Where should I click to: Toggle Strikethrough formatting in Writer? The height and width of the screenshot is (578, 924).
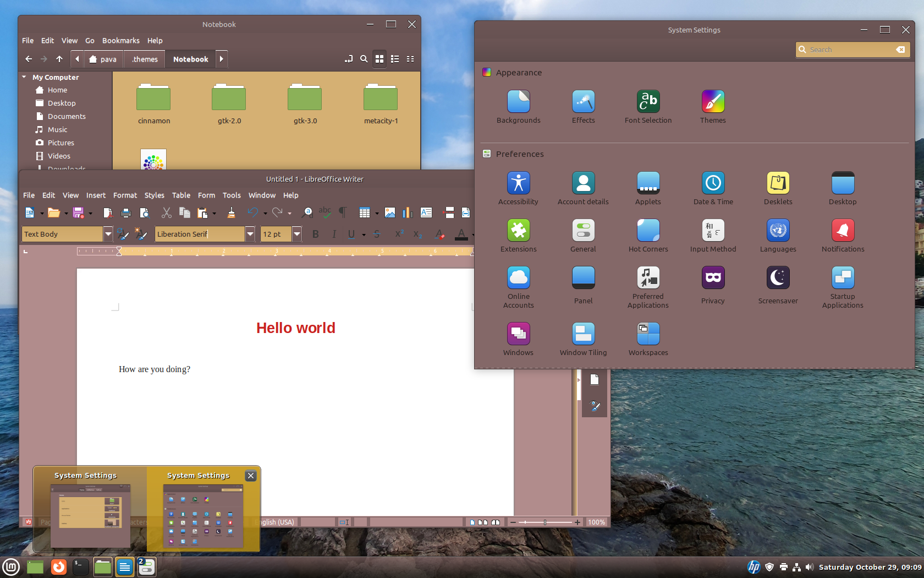tap(377, 235)
